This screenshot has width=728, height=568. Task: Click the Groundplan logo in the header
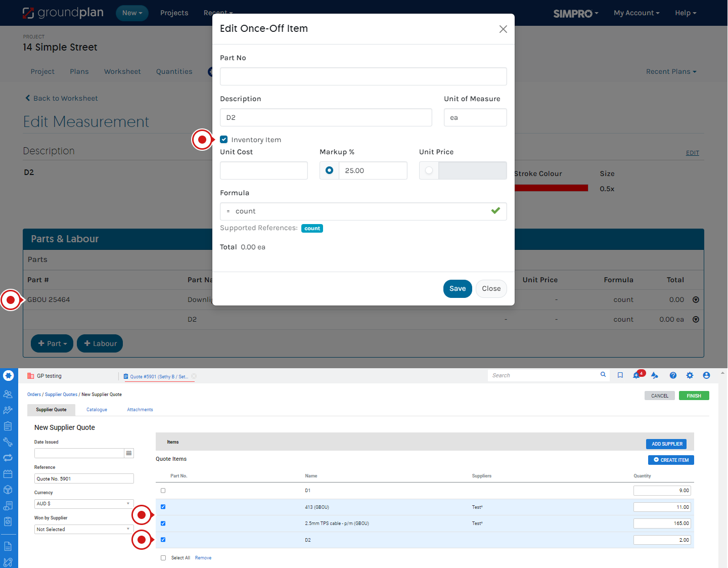63,13
